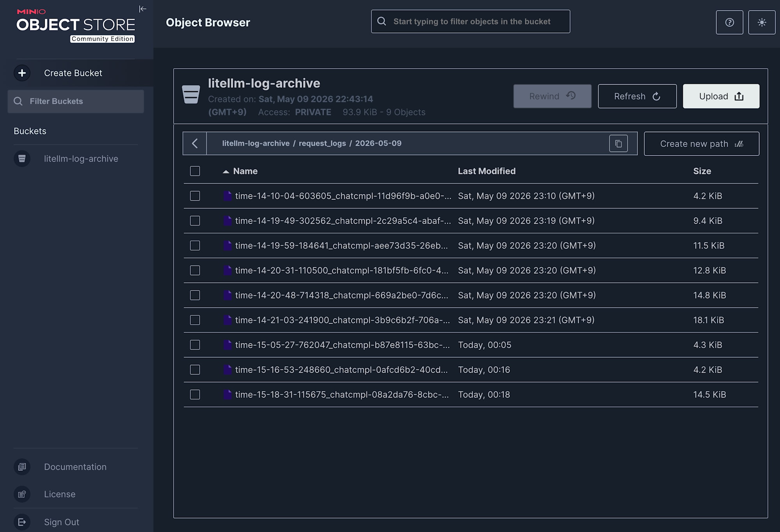Open object time-14-19-59-184641_chatcmpl-aee73d35
780x532 pixels.
342,246
